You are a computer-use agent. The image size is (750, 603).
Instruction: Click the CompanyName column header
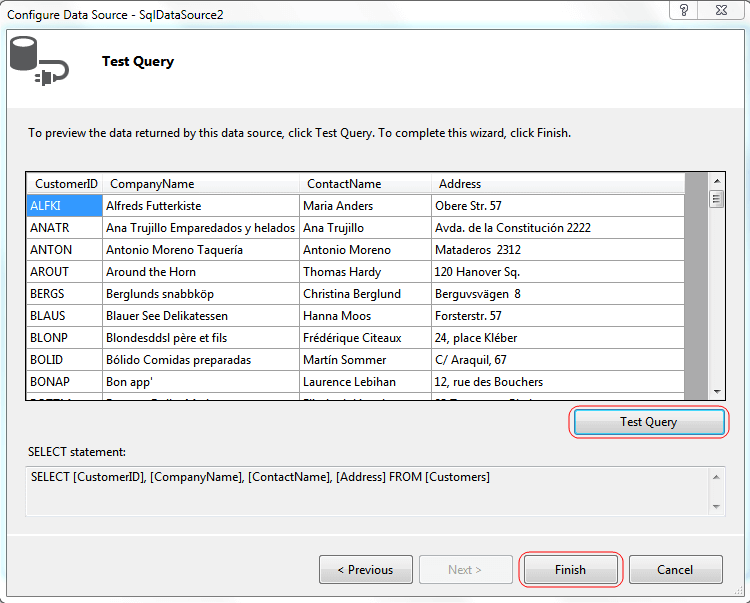pos(200,184)
